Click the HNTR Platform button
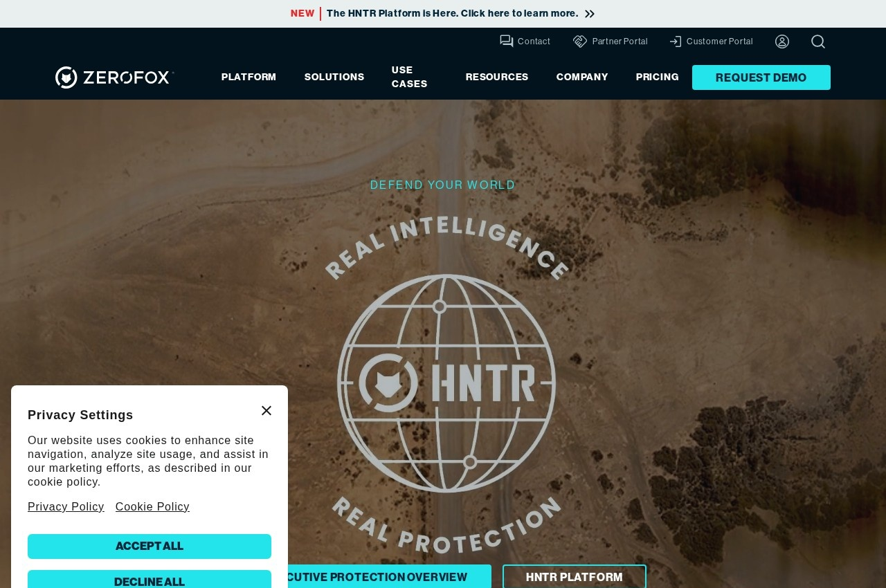Viewport: 886px width, 588px height. (x=575, y=577)
